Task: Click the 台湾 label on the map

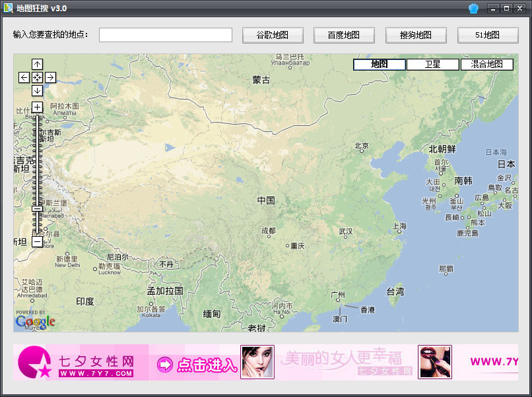Action: pyautogui.click(x=395, y=291)
